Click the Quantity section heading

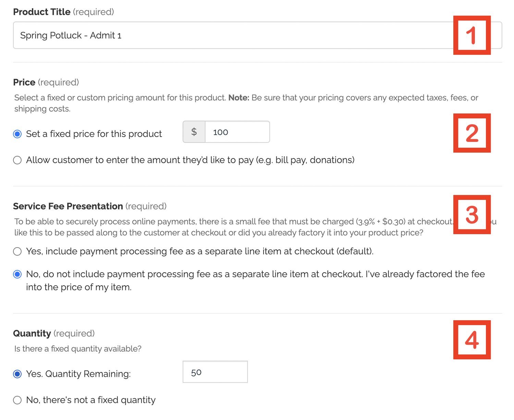(32, 333)
